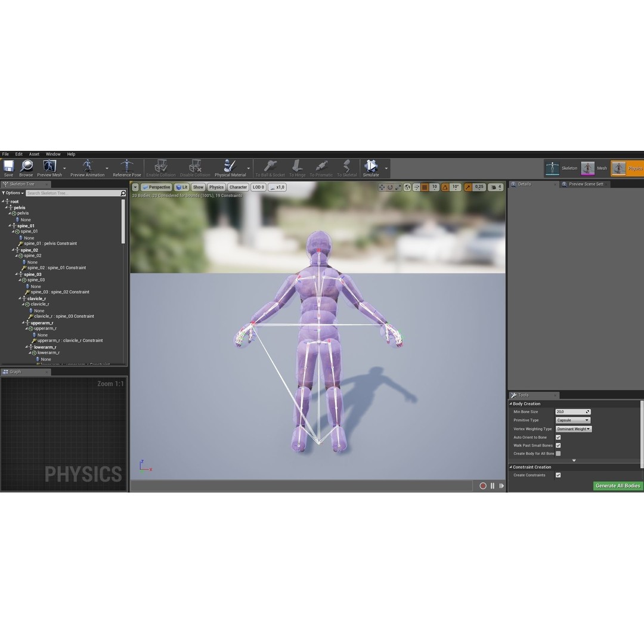Save the physics asset
This screenshot has height=644, width=644.
[x=8, y=168]
